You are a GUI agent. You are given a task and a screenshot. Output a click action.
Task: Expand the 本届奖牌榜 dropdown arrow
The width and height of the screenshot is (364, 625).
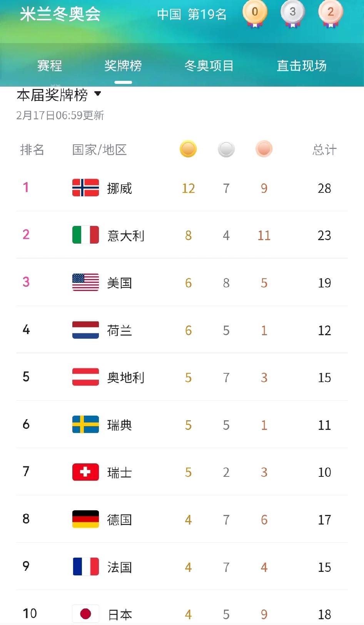point(98,94)
